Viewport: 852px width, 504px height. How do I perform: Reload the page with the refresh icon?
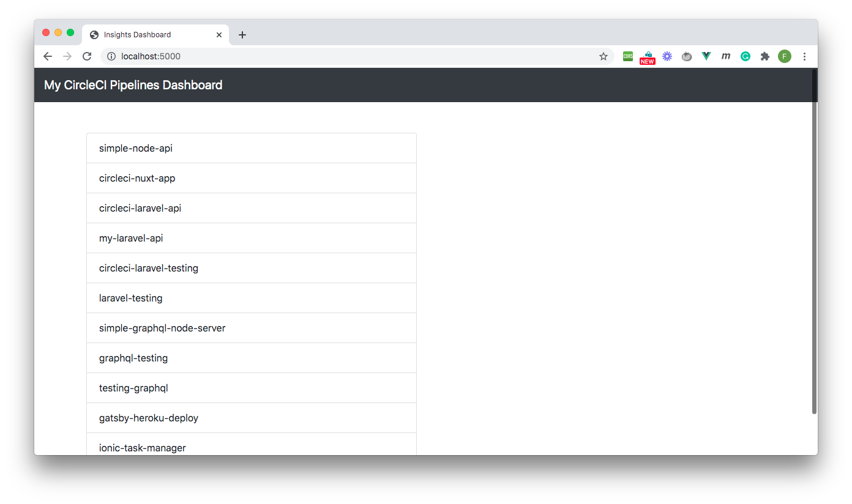pyautogui.click(x=86, y=56)
